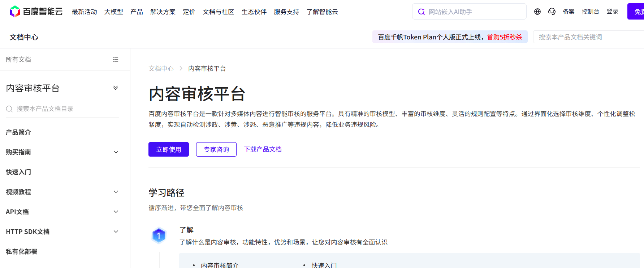Image resolution: width=644 pixels, height=268 pixels.
Task: Click the 所有文档 label
Action: (18, 59)
